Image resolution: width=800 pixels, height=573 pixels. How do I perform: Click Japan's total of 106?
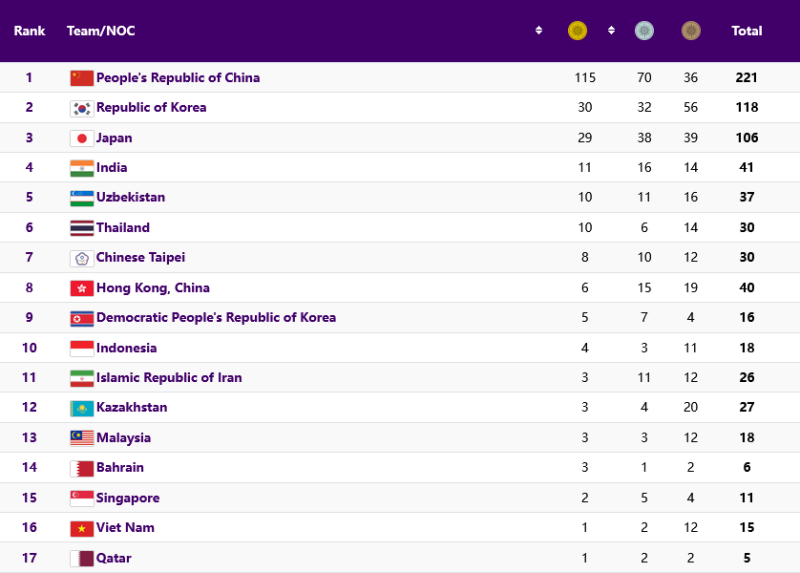pyautogui.click(x=746, y=138)
